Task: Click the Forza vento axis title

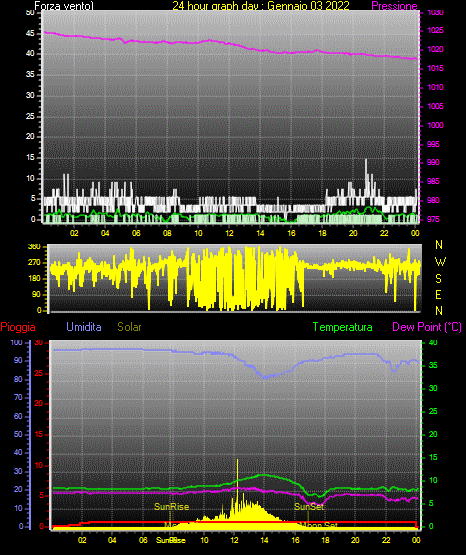Action: [x=64, y=6]
